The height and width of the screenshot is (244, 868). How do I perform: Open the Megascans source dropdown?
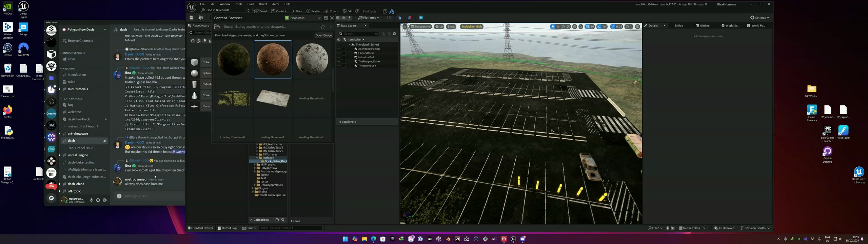point(303,18)
